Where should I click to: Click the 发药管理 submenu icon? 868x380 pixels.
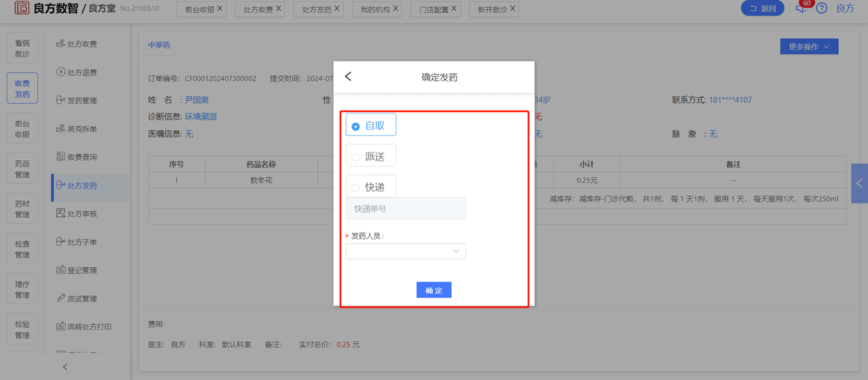click(61, 100)
